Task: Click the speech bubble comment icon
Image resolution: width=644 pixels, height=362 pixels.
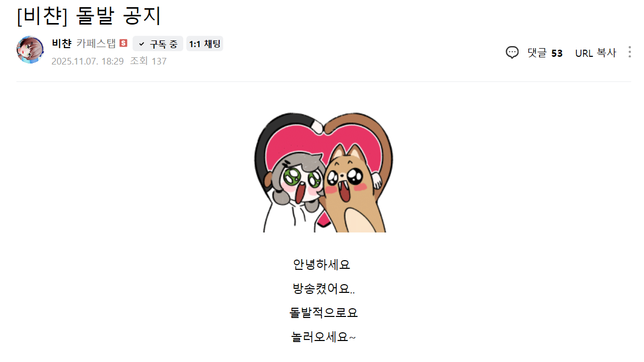Action: click(512, 53)
